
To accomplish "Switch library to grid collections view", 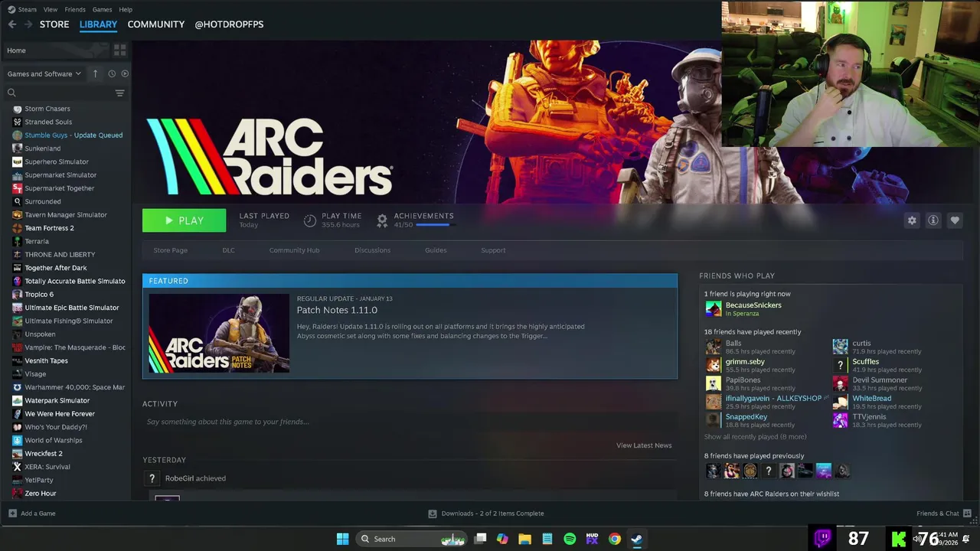I will pyautogui.click(x=119, y=51).
